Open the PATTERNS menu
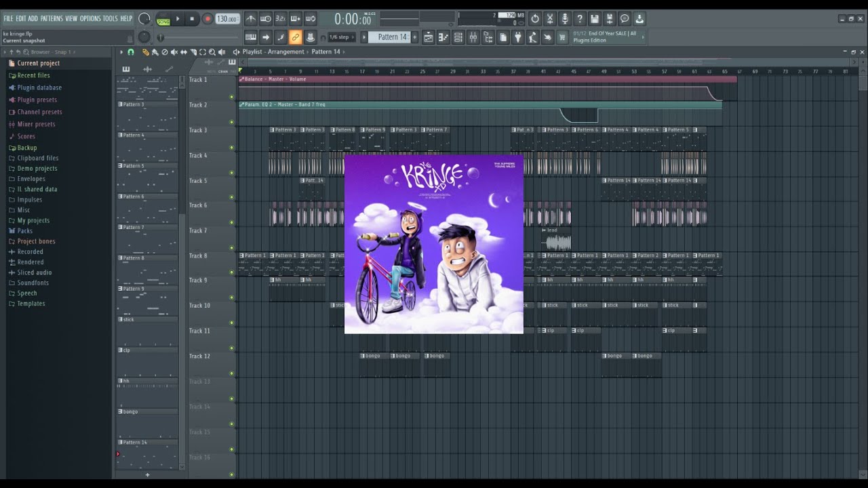Screen dimensions: 868x488 coord(52,18)
